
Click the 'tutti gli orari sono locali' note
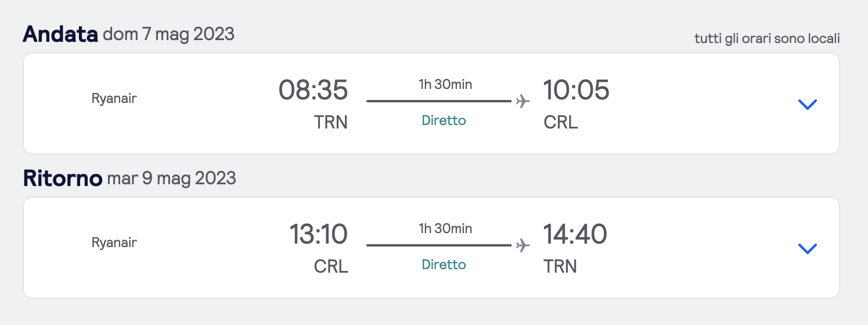tap(766, 39)
